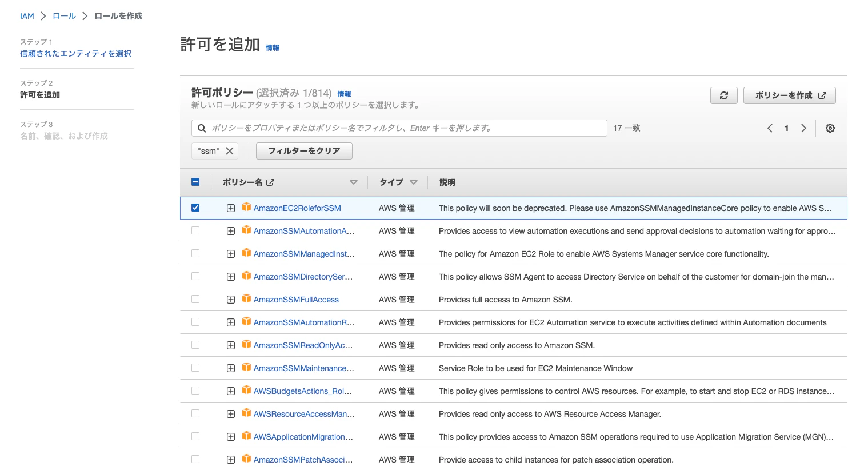Go to next page arrow
This screenshot has width=868, height=470.
803,128
